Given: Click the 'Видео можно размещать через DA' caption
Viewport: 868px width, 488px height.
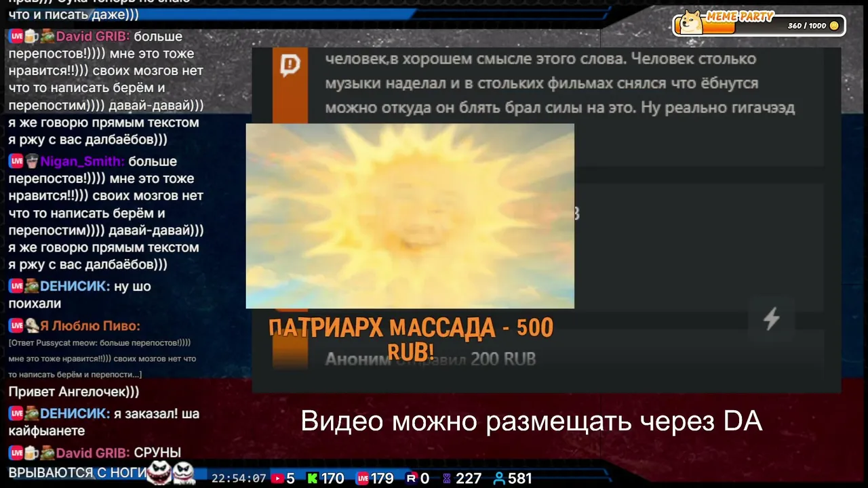Looking at the screenshot, I should [x=532, y=421].
